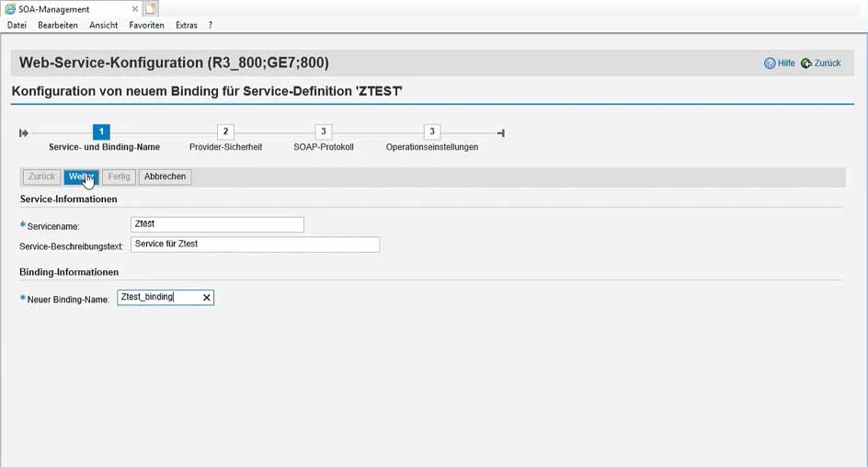The height and width of the screenshot is (467, 868).
Task: Open the Extras menu
Action: coord(186,25)
